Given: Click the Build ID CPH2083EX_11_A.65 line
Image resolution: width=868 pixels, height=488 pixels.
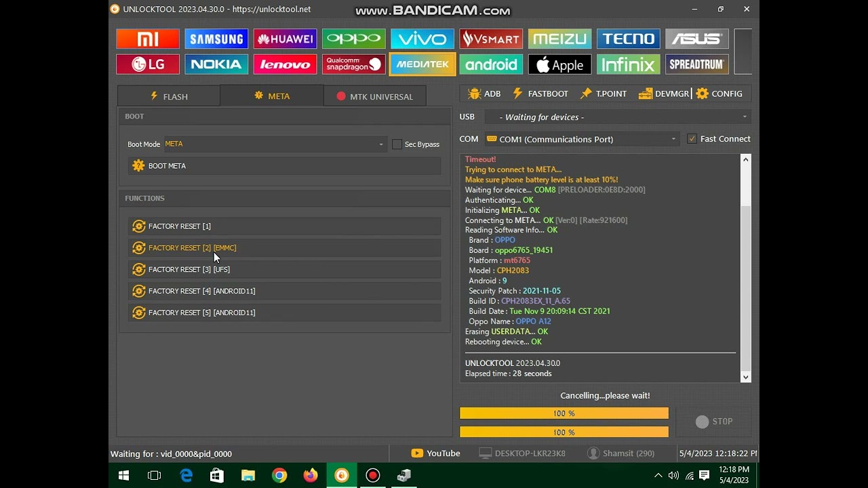Looking at the screenshot, I should (519, 301).
